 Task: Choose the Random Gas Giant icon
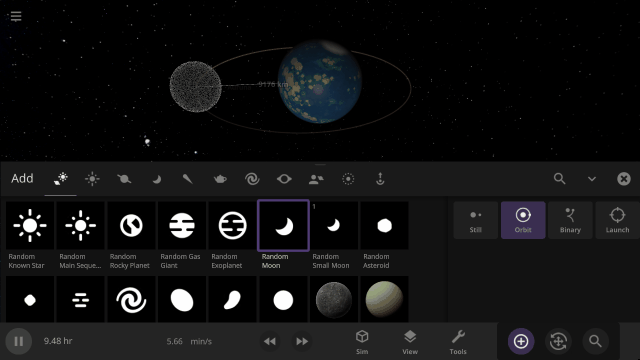point(182,225)
